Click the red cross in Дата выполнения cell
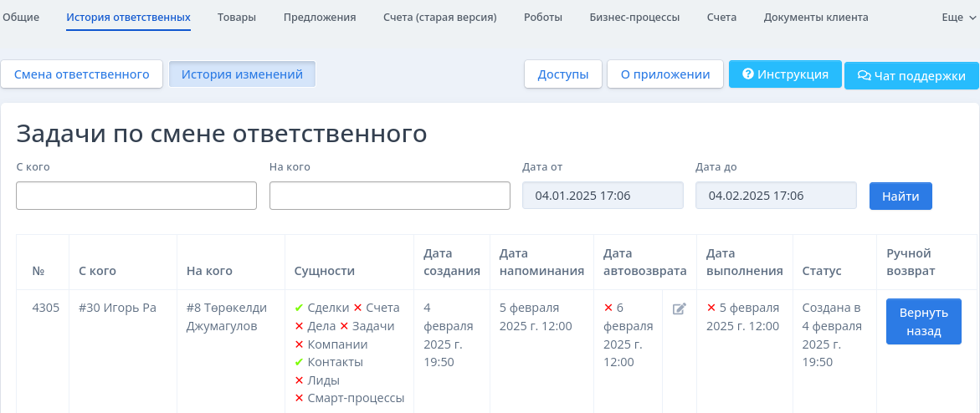The image size is (980, 413). [711, 308]
